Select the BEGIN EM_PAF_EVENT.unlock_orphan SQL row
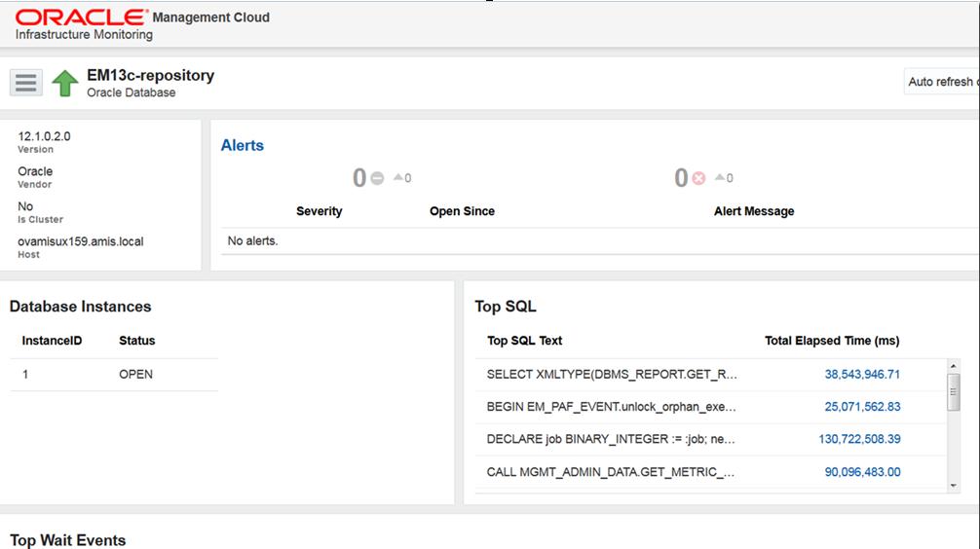Viewport: 980px width, 549px height. 710,407
